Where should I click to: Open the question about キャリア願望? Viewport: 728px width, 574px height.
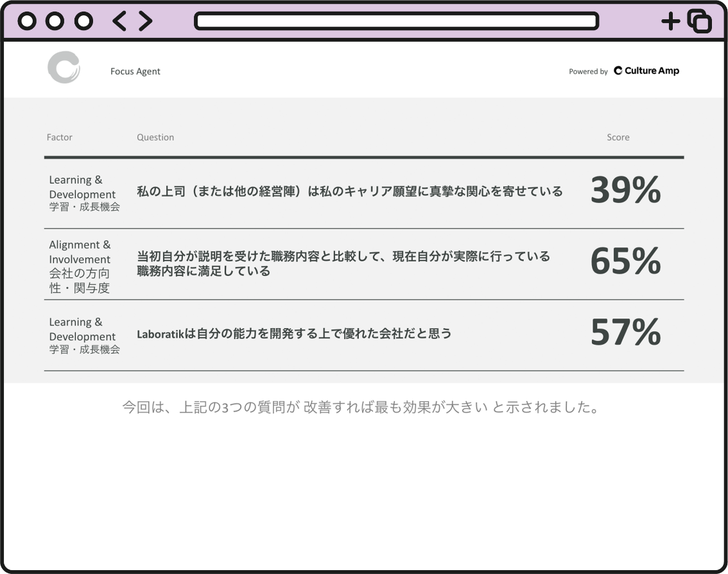click(349, 191)
